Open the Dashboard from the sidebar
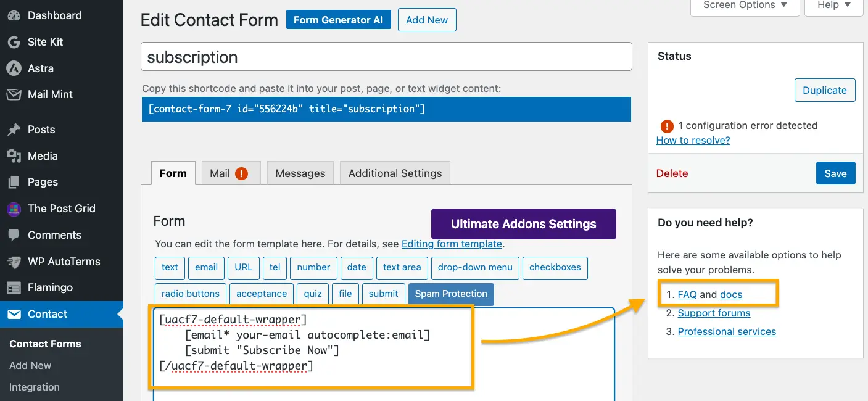868x401 pixels. 54,15
